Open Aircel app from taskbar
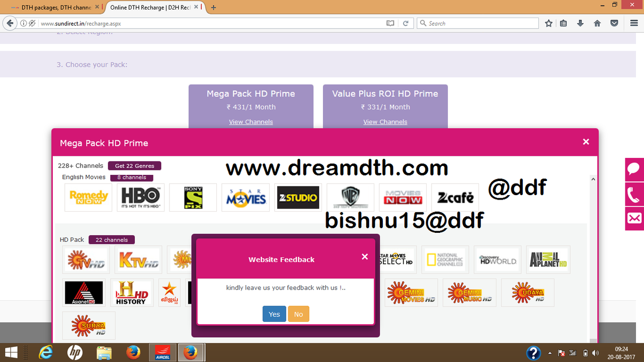The height and width of the screenshot is (362, 644). [x=163, y=352]
